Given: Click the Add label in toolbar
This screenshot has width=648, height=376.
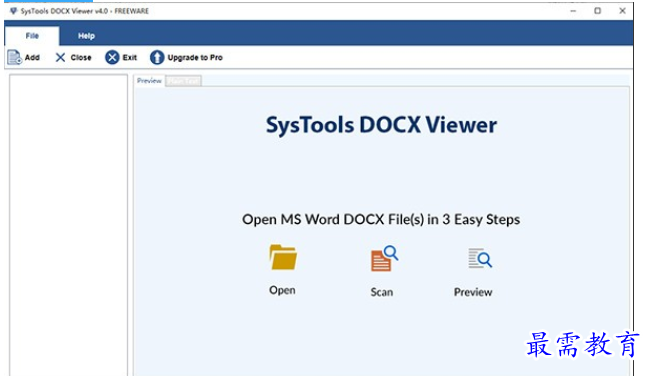Looking at the screenshot, I should 32,57.
